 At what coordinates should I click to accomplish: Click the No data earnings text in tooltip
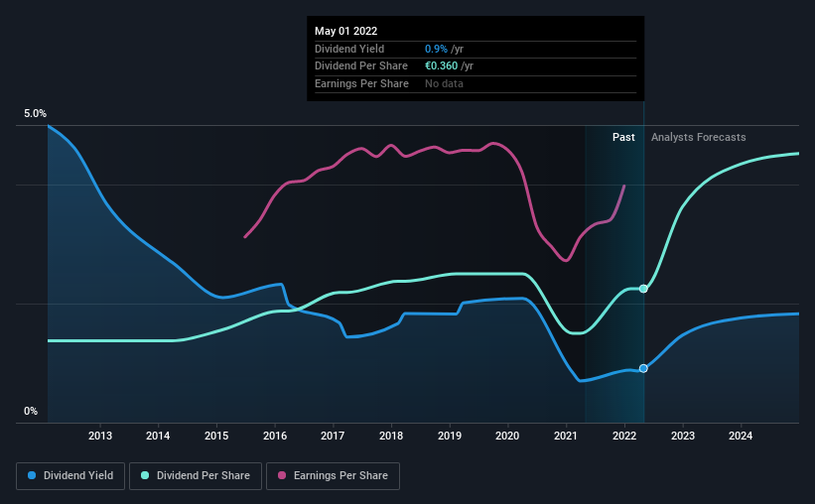coord(444,83)
